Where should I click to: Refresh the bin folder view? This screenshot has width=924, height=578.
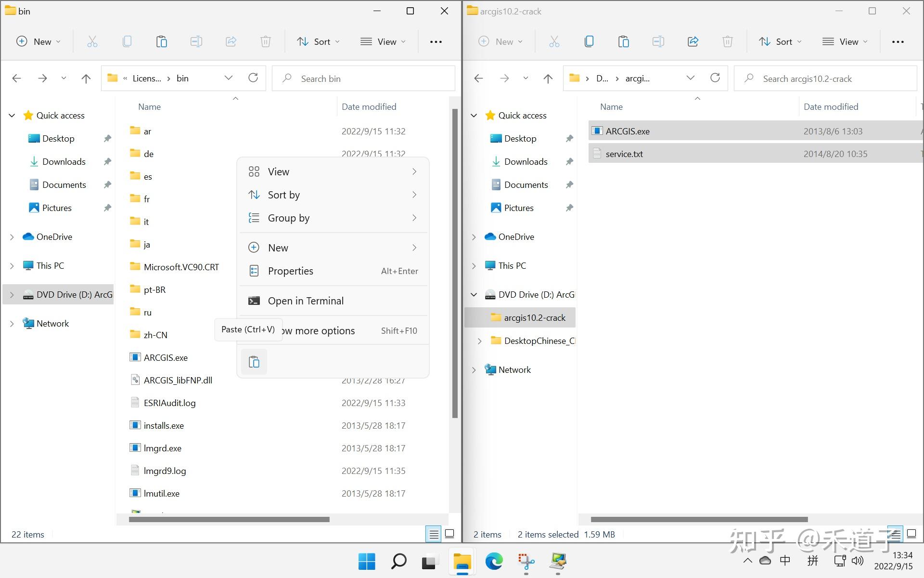253,78
